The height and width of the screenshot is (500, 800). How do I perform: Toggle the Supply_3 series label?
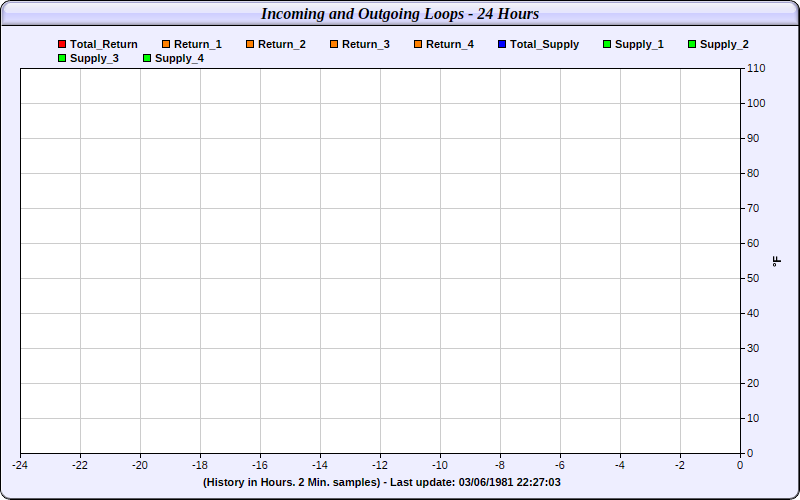94,59
